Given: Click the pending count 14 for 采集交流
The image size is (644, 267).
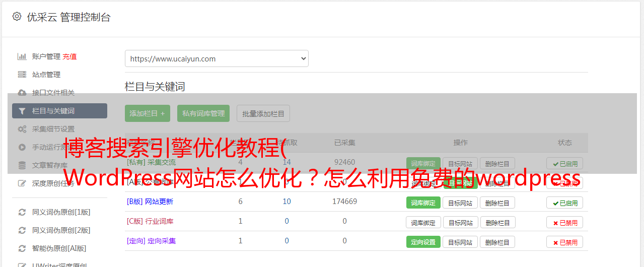Looking at the screenshot, I should pos(287,162).
